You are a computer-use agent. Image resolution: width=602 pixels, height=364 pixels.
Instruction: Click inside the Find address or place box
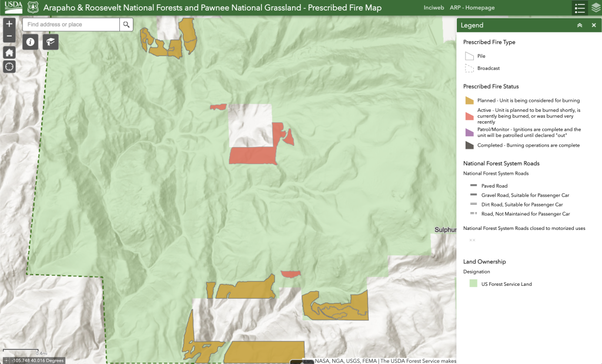[71, 25]
